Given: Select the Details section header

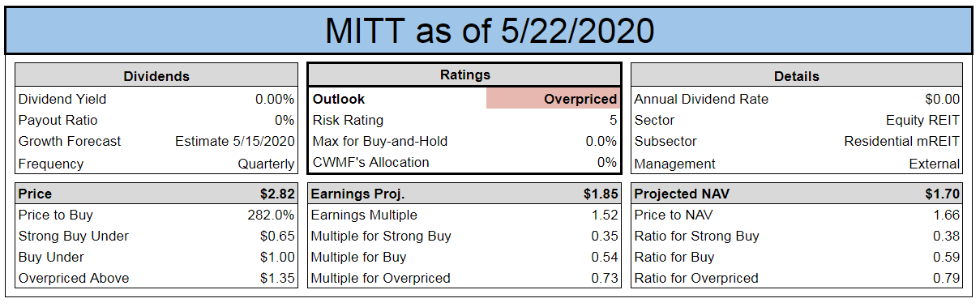Looking at the screenshot, I should tap(796, 76).
